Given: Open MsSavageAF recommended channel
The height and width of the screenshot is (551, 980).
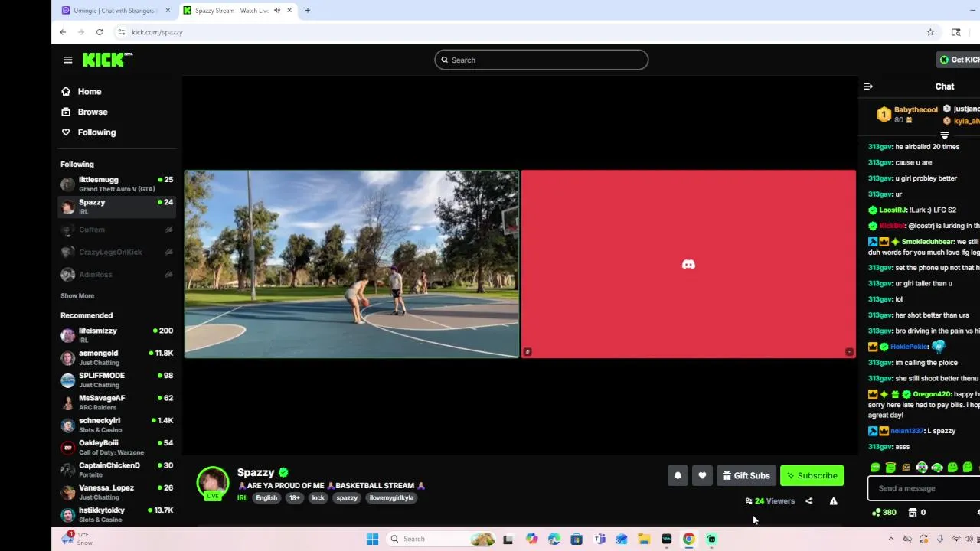Looking at the screenshot, I should coord(118,403).
